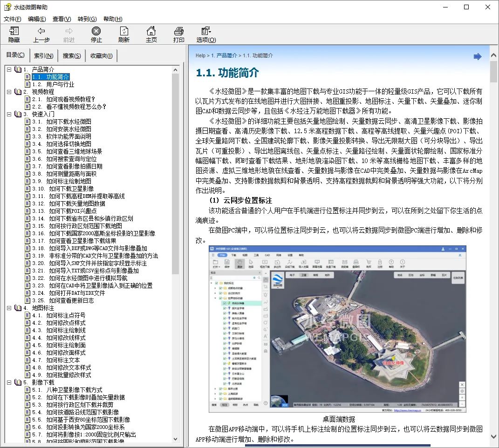Image resolution: width=499 pixels, height=448 pixels.
Task: Click the 水经微图帮助 title bar app icon
Action: (7, 7)
